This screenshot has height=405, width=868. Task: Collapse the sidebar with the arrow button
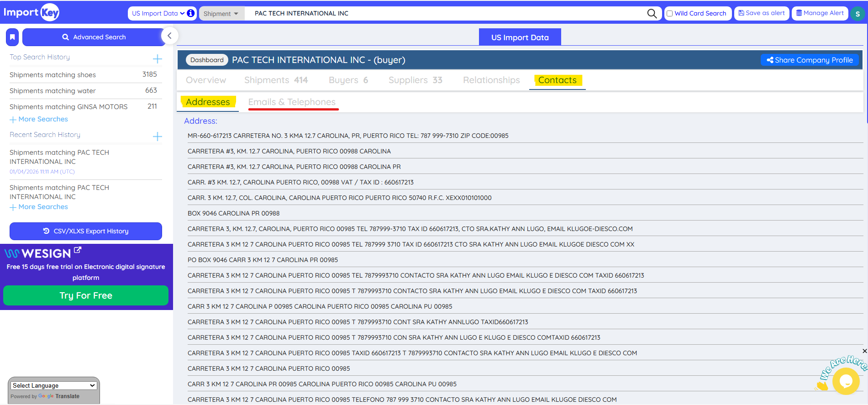[169, 36]
